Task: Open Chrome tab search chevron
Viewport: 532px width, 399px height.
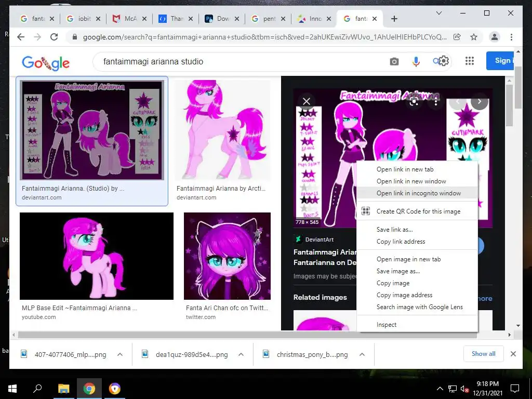Action: coord(438,13)
